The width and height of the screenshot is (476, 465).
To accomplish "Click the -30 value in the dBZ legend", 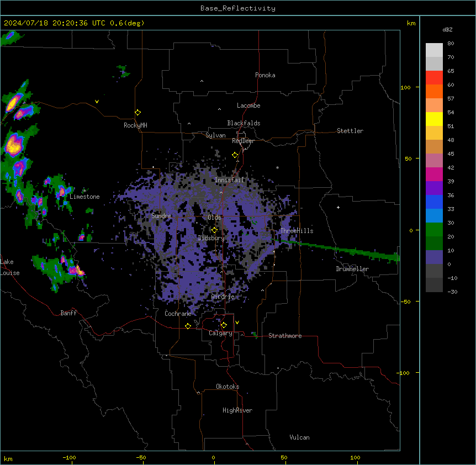I will point(452,292).
